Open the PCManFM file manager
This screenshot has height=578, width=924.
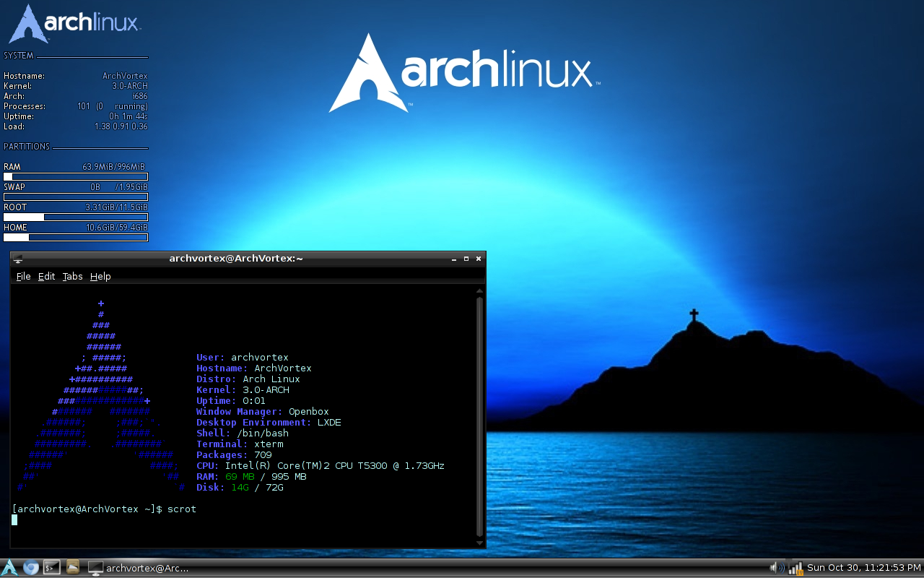[72, 568]
